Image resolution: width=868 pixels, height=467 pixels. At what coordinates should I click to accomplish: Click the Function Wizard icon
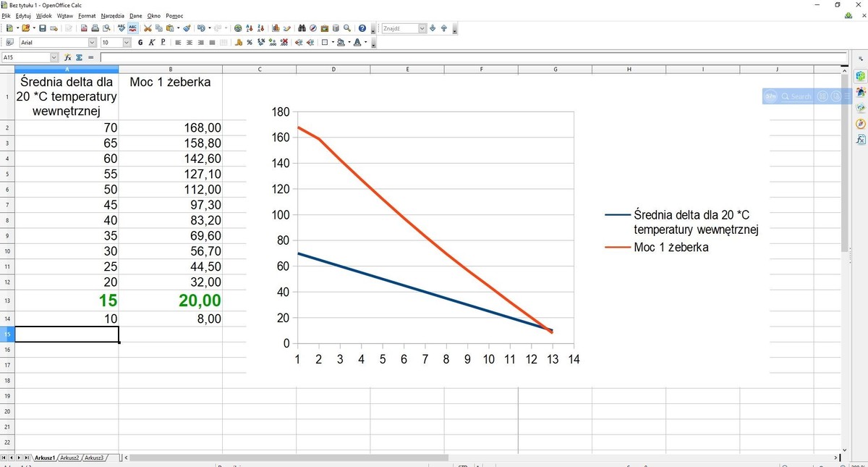(67, 57)
